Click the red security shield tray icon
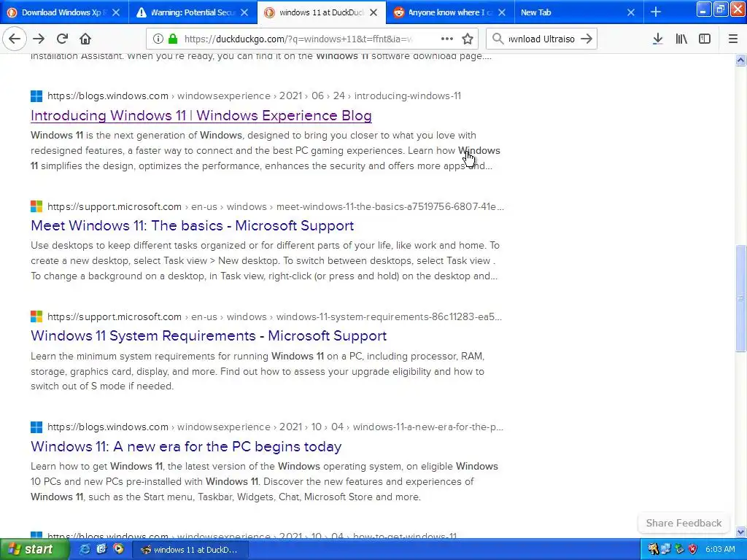747x560 pixels. point(693,550)
